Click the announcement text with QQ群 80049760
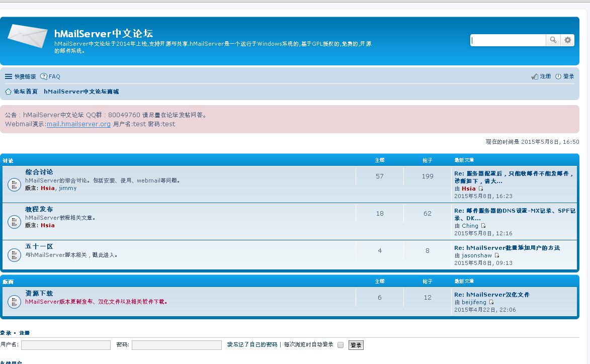590x364 pixels. tap(106, 115)
